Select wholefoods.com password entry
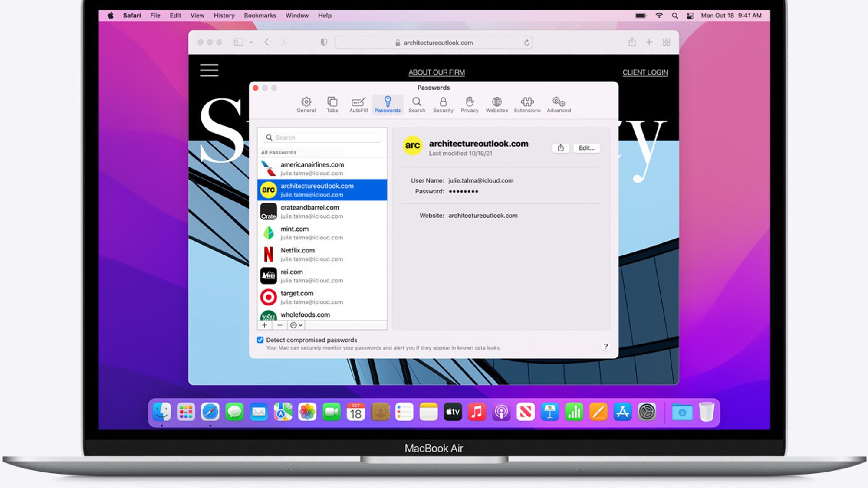 pyautogui.click(x=322, y=314)
